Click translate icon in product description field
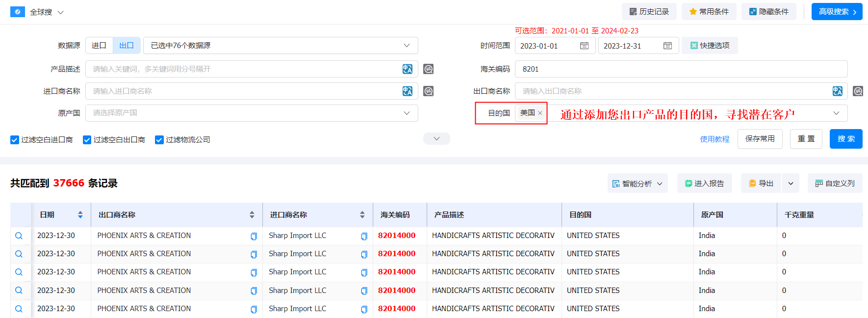The width and height of the screenshot is (868, 318). (407, 69)
